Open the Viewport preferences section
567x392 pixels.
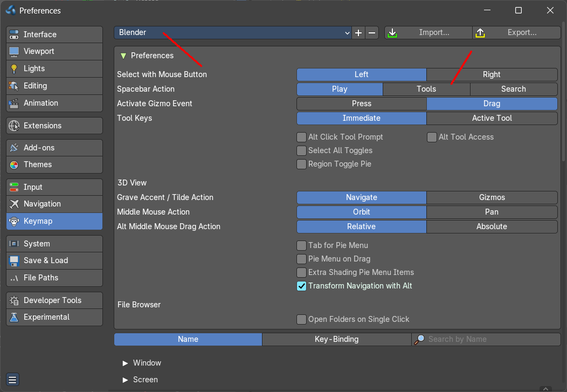click(54, 51)
